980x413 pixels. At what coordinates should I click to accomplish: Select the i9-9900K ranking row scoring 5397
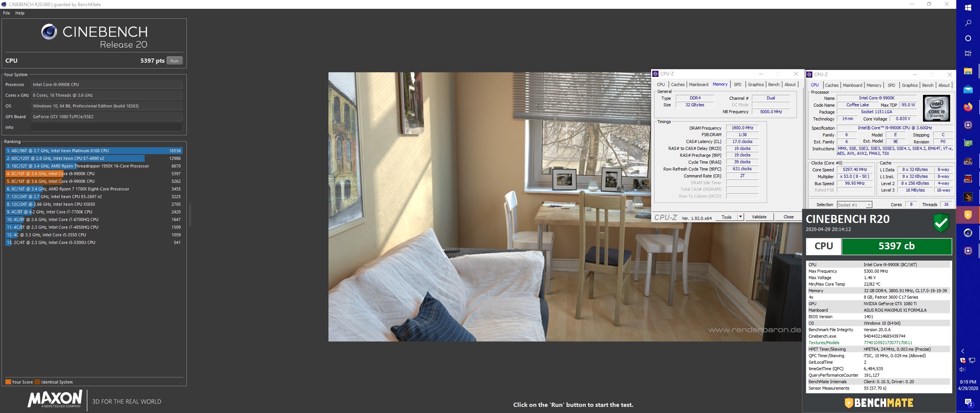(x=94, y=174)
